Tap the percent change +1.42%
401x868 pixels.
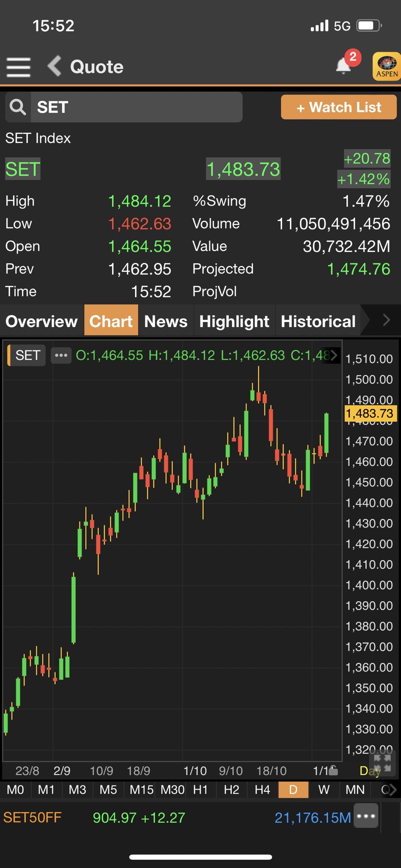point(364,179)
